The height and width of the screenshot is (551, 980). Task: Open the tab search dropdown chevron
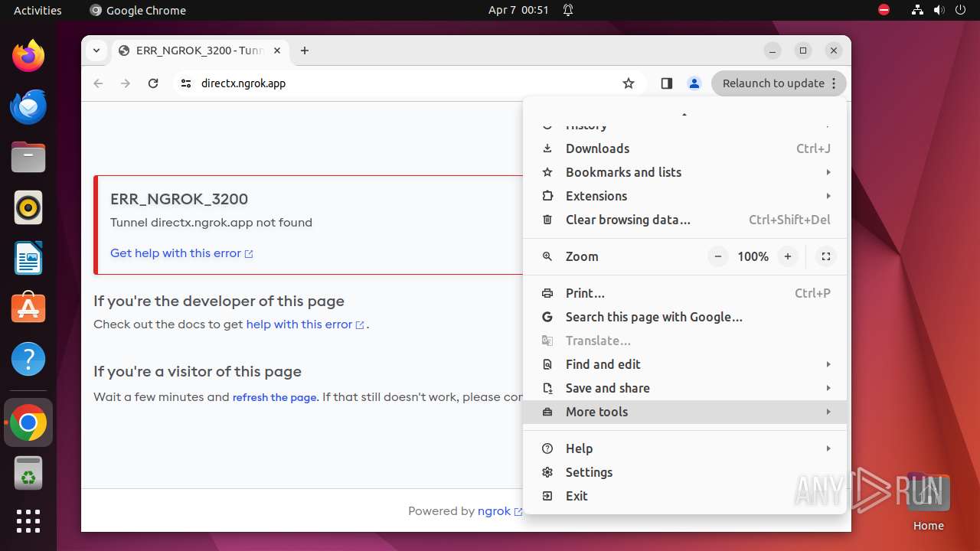coord(96,51)
